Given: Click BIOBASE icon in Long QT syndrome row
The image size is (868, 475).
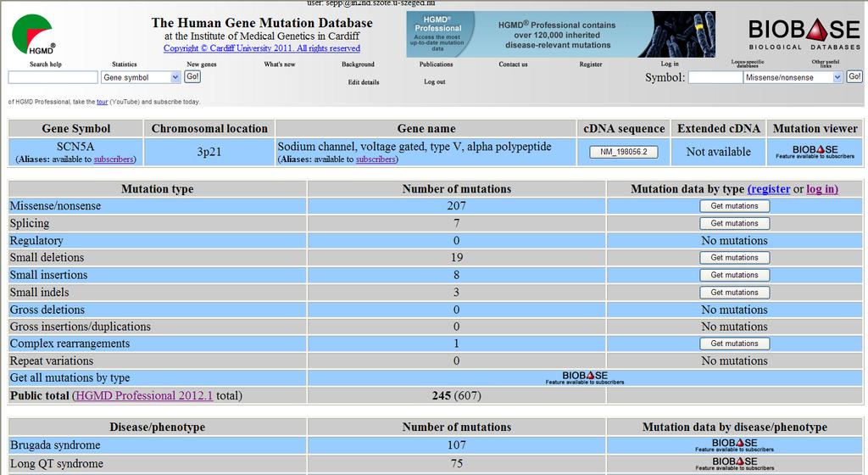Looking at the screenshot, I should pyautogui.click(x=734, y=463).
